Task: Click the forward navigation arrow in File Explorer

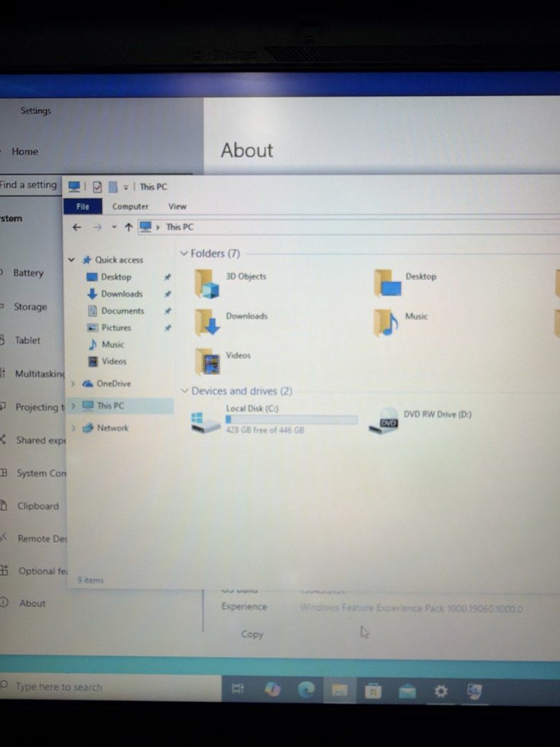Action: coord(97,228)
